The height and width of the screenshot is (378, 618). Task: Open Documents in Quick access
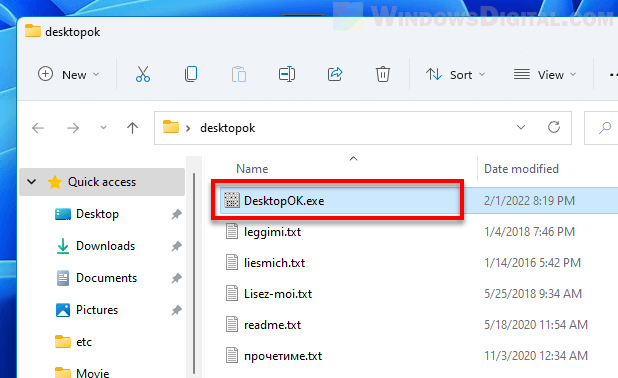tap(106, 278)
